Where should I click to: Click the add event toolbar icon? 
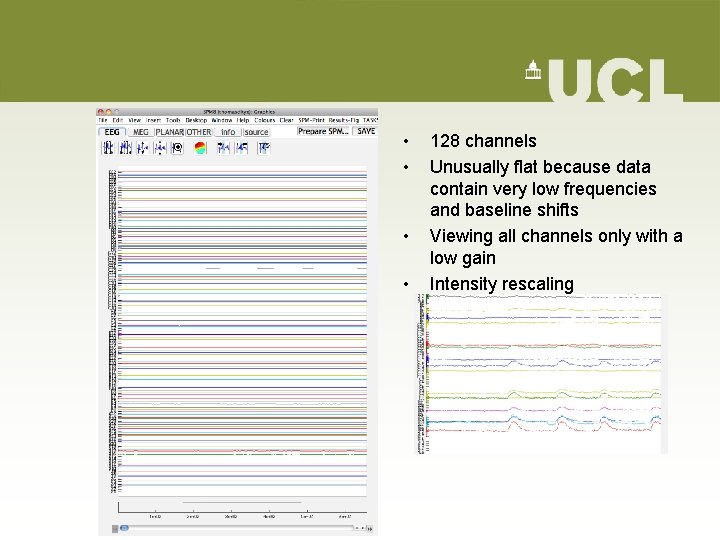[264, 148]
